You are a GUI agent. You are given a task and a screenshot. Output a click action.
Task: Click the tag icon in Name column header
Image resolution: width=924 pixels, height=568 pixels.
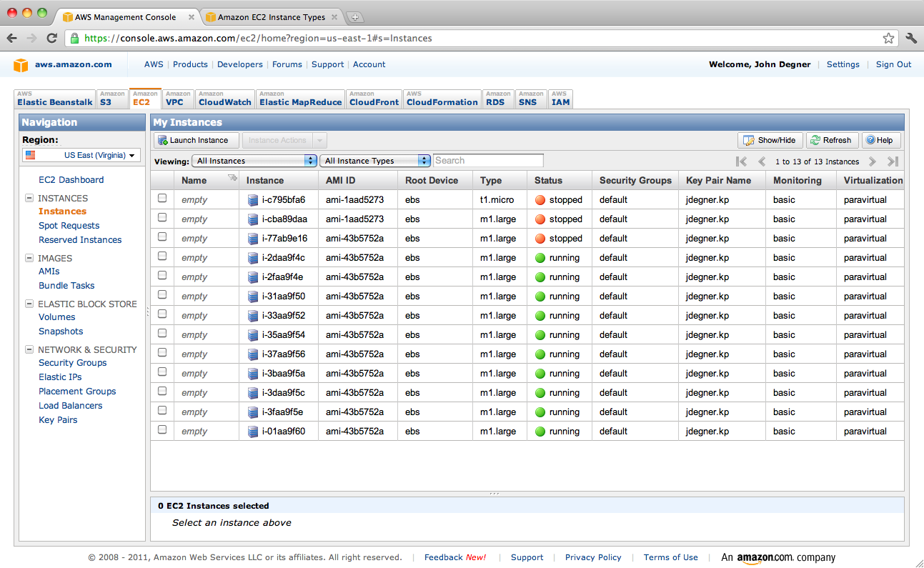pyautogui.click(x=232, y=177)
